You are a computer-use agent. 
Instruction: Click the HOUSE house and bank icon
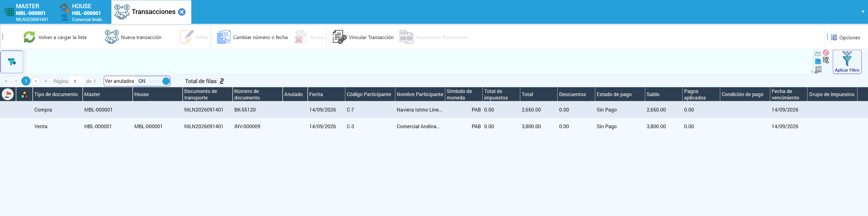pos(65,12)
